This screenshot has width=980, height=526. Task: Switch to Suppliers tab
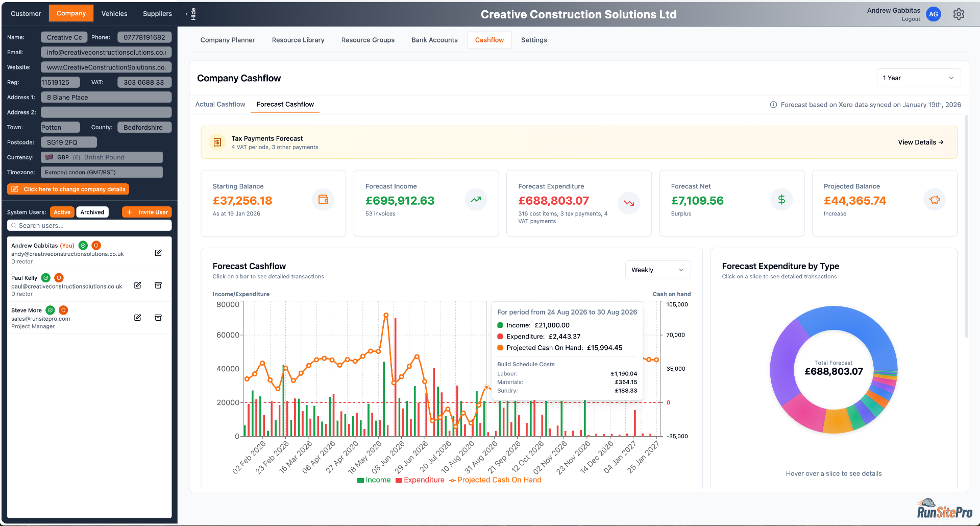(x=157, y=14)
